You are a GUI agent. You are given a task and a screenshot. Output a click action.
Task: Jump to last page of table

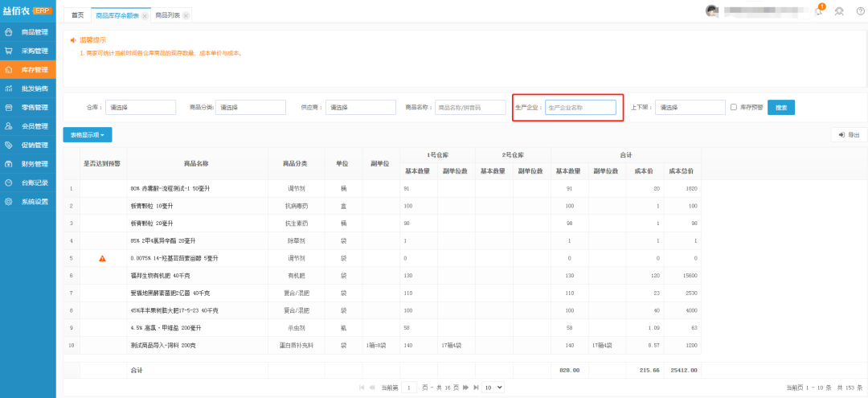tap(476, 388)
